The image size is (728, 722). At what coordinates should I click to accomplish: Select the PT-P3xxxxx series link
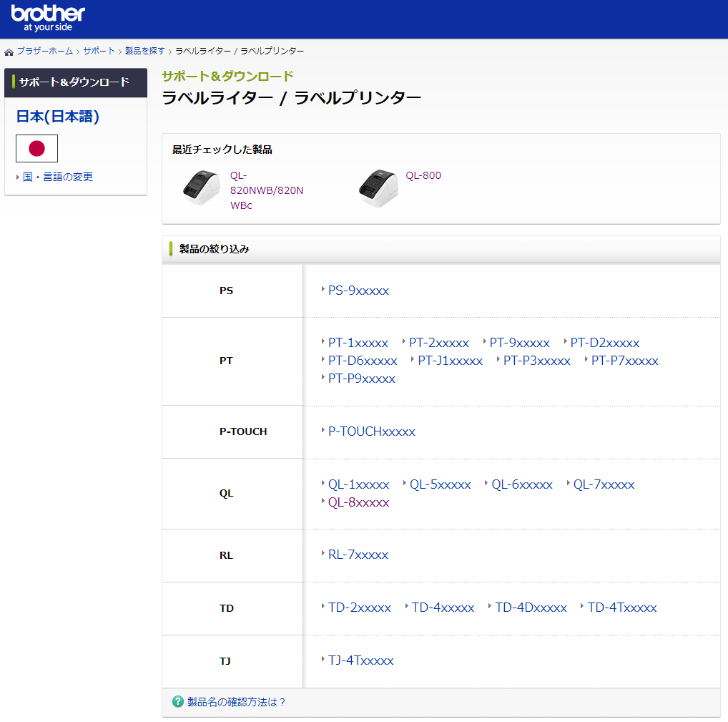537,361
